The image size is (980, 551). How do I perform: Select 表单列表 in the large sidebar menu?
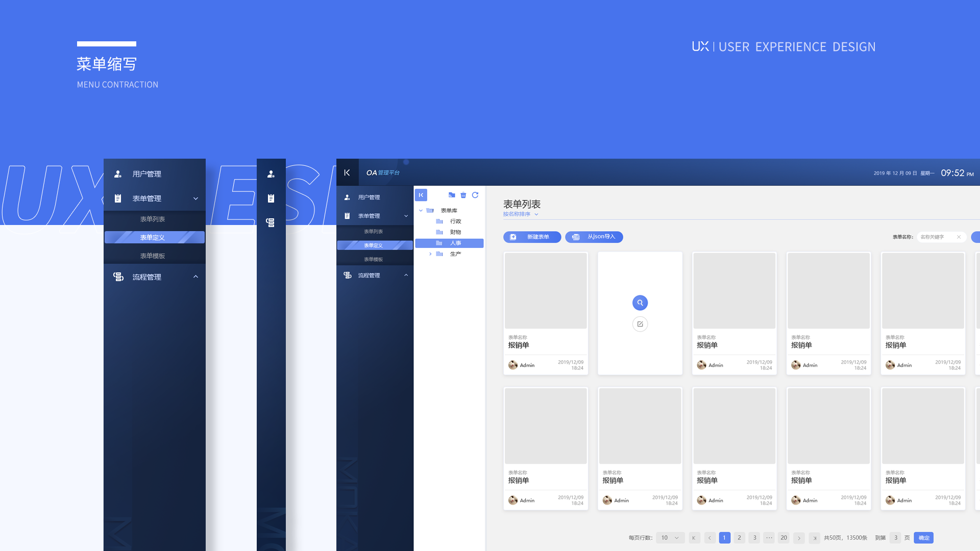[153, 219]
